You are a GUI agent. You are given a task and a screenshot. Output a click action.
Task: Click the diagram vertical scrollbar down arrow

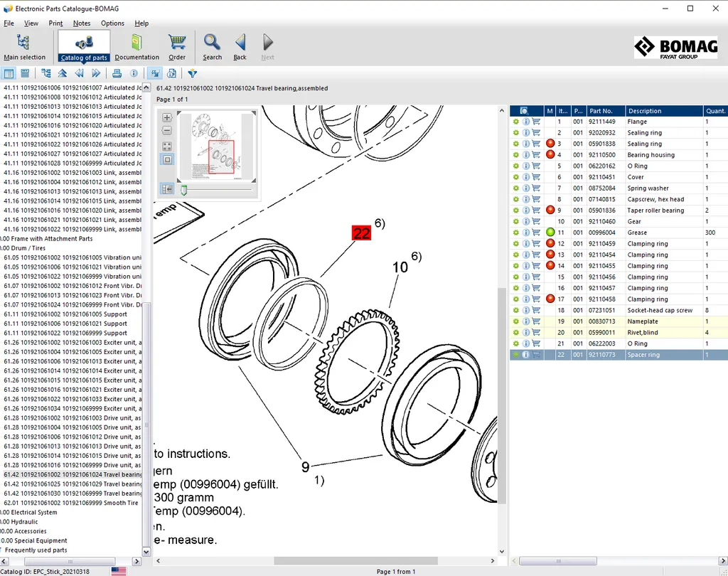(501, 551)
